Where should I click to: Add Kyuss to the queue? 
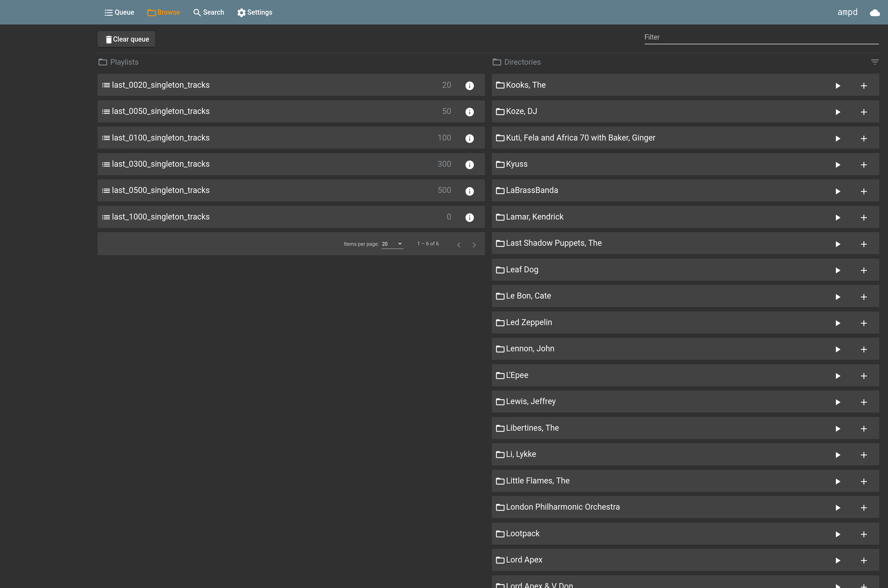click(x=864, y=165)
